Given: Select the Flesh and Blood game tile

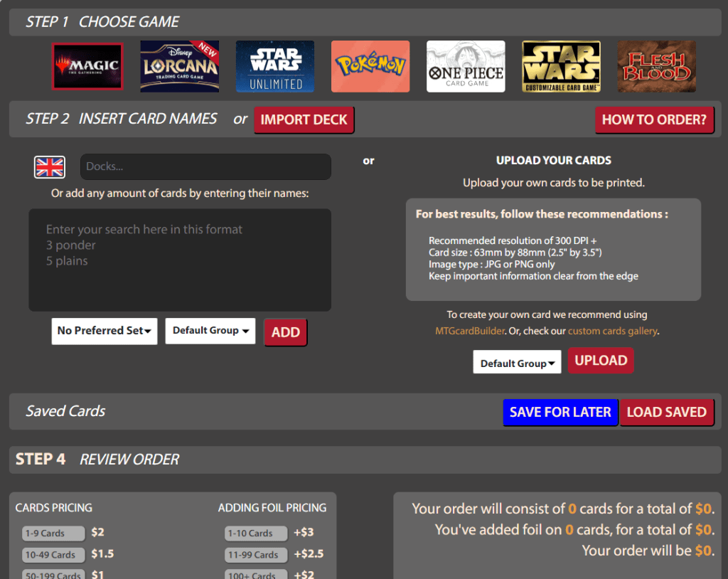Looking at the screenshot, I should tap(656, 66).
